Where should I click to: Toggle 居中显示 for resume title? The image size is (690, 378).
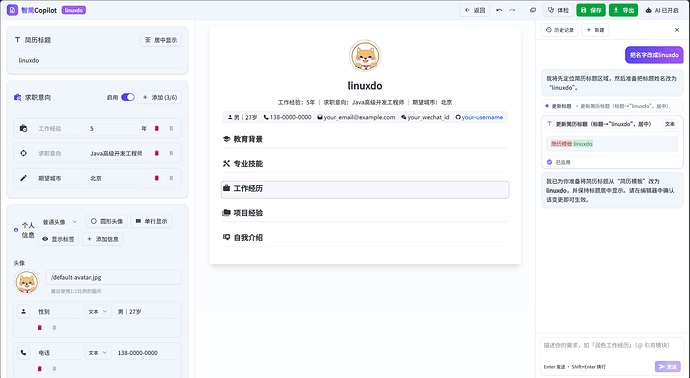click(x=161, y=40)
